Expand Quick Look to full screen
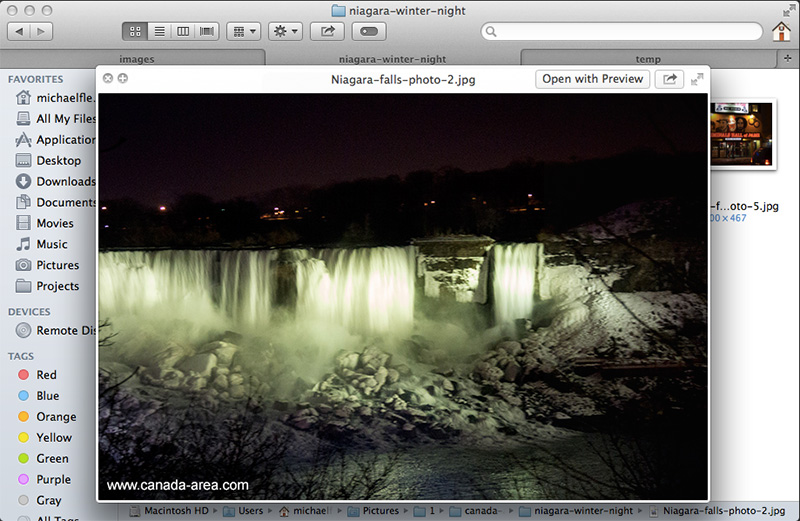This screenshot has width=800, height=521. point(697,79)
